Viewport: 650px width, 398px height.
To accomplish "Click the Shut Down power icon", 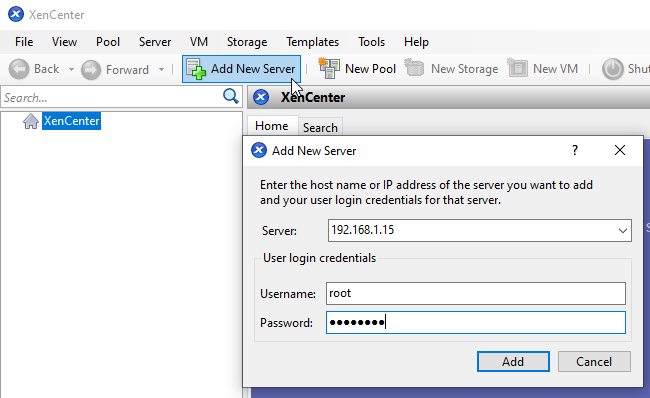I will click(x=613, y=69).
